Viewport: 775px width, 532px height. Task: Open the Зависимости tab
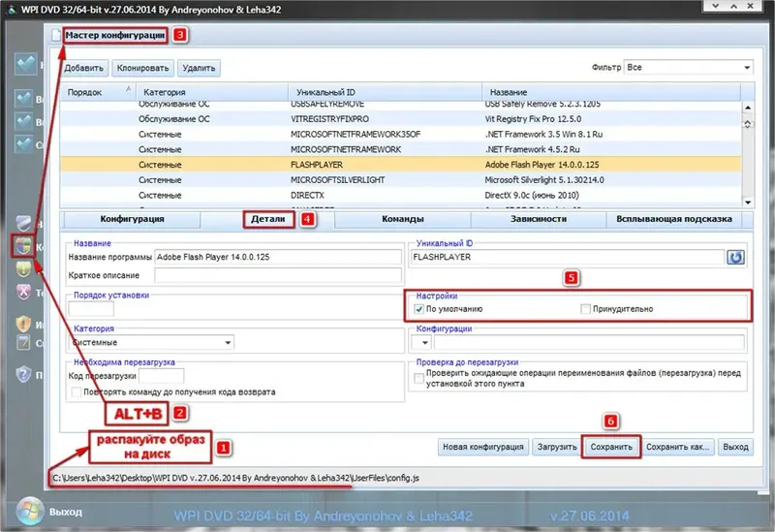539,219
